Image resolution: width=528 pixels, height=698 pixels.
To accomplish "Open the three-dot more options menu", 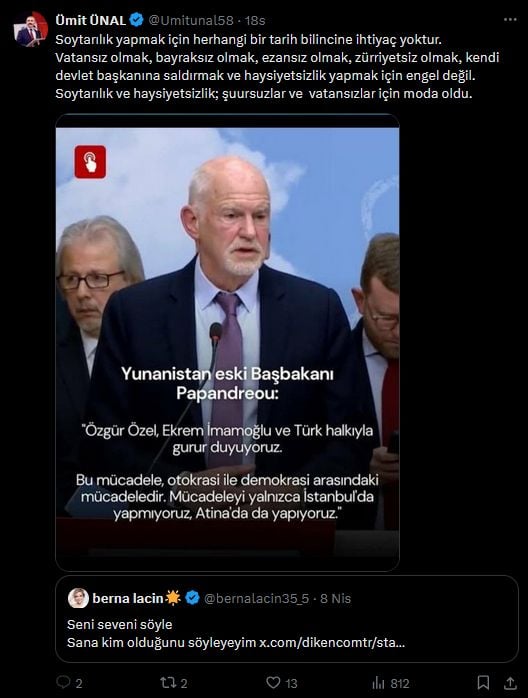I will point(510,20).
